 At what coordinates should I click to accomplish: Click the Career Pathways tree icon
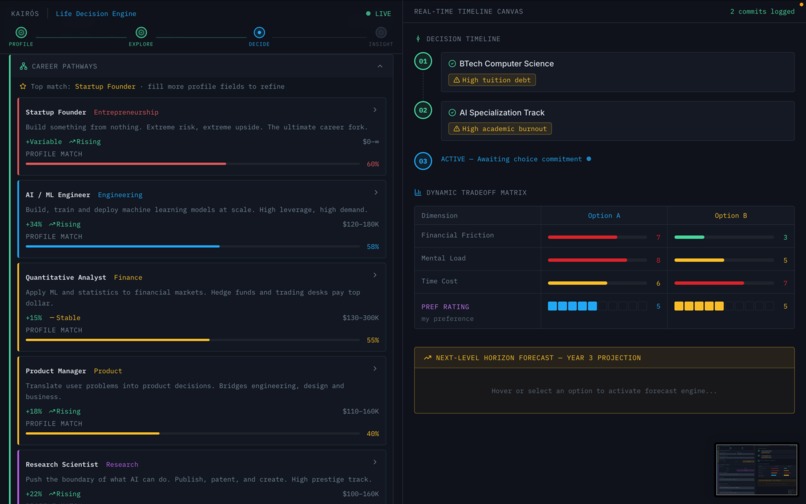[x=23, y=66]
